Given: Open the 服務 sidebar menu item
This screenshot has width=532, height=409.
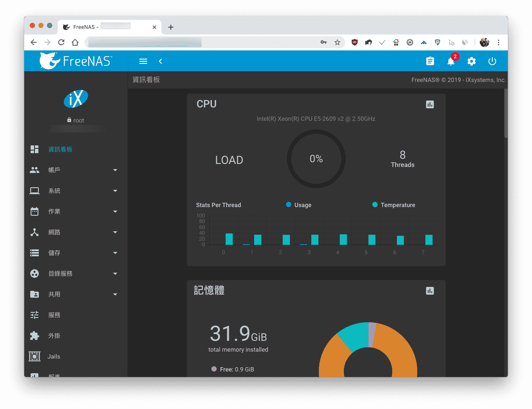Looking at the screenshot, I should point(76,315).
